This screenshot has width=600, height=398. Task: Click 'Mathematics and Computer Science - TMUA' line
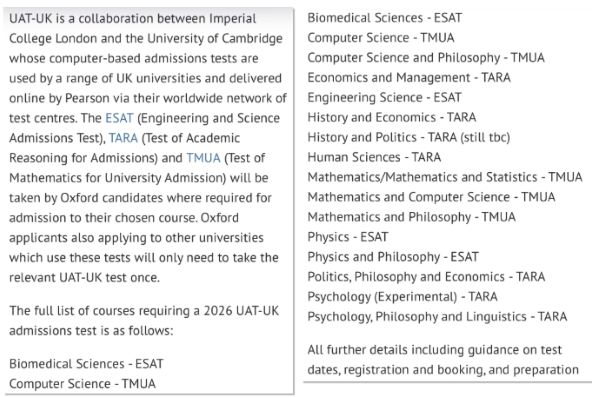[x=432, y=197]
